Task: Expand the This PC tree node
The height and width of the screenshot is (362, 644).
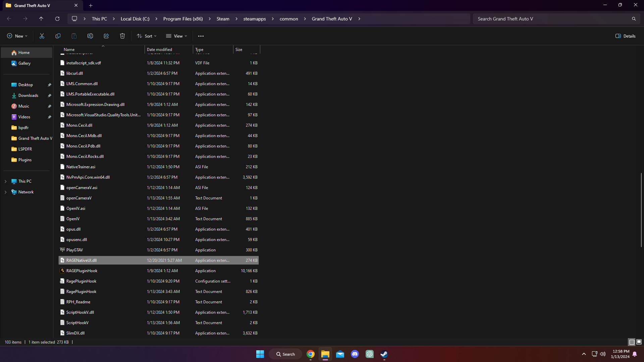Action: click(6, 181)
